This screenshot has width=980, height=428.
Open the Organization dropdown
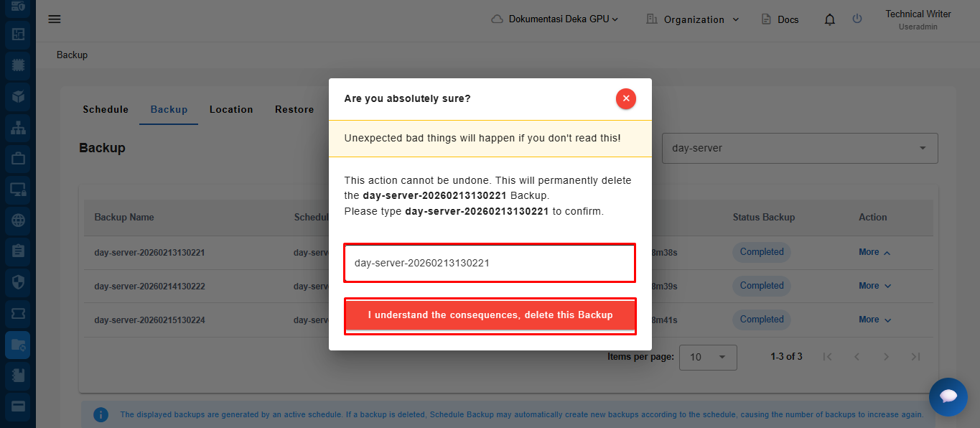pyautogui.click(x=693, y=19)
